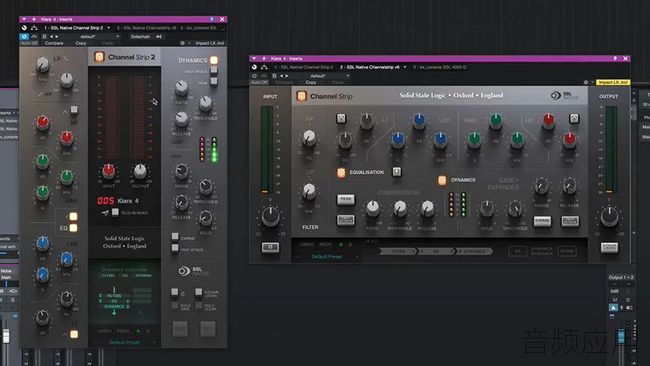Click routing icon in Channel Strip 2 window header
The height and width of the screenshot is (366, 650).
34,28
